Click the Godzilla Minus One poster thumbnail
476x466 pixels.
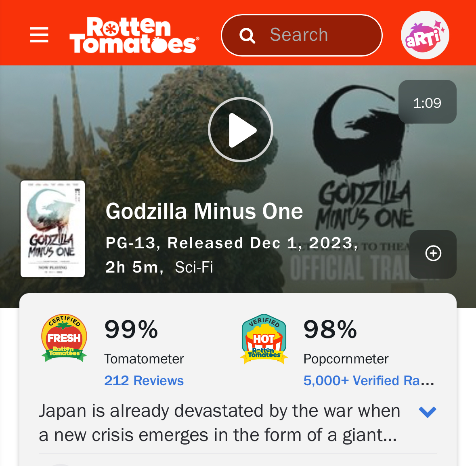point(52,229)
